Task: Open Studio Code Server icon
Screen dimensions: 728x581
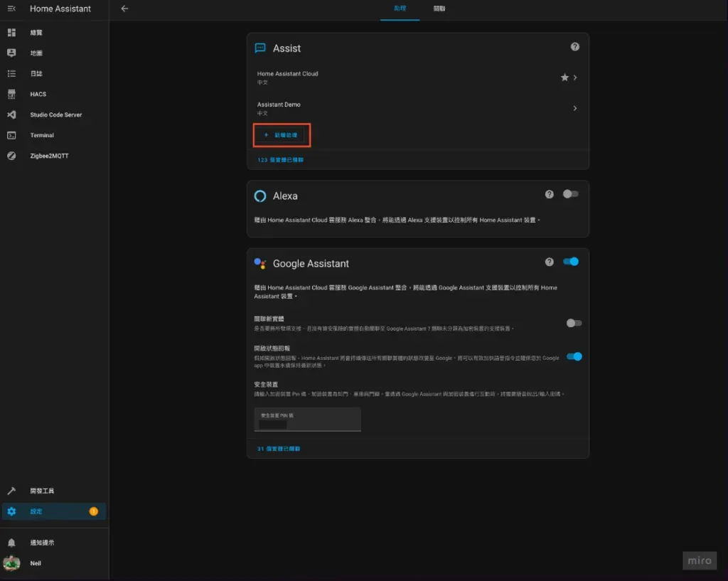Action: (11, 114)
